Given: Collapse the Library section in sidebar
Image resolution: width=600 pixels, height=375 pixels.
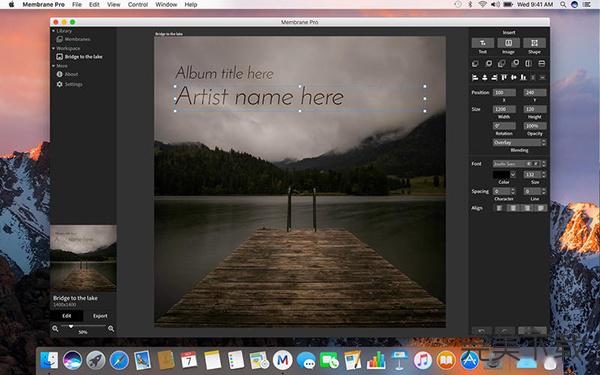Looking at the screenshot, I should click(x=54, y=31).
